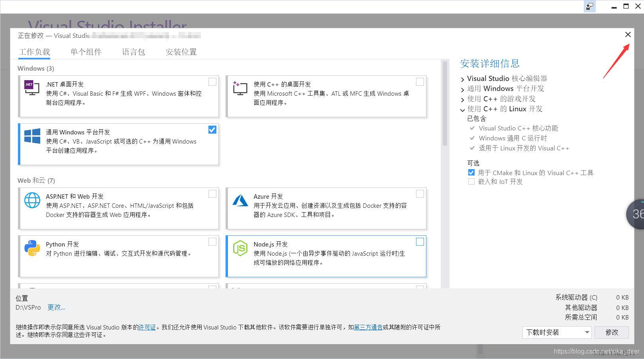
Task: Open the 安装位置 tab
Action: pyautogui.click(x=181, y=52)
